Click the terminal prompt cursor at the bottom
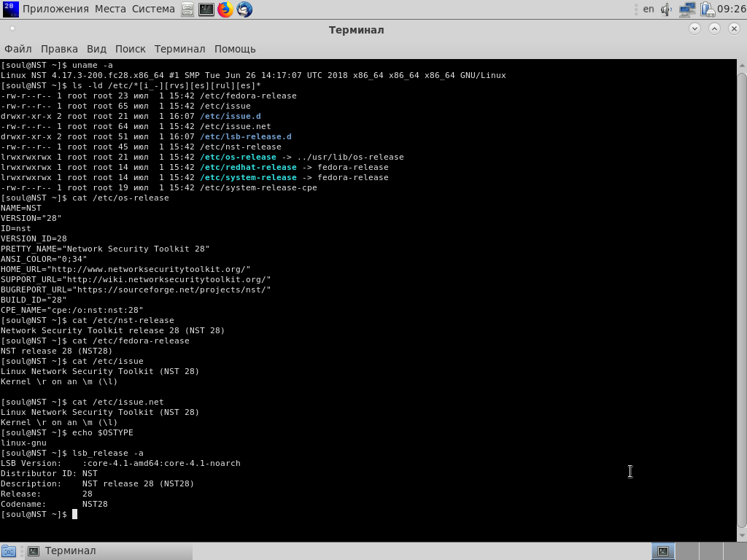This screenshot has width=747, height=560. tap(74, 514)
